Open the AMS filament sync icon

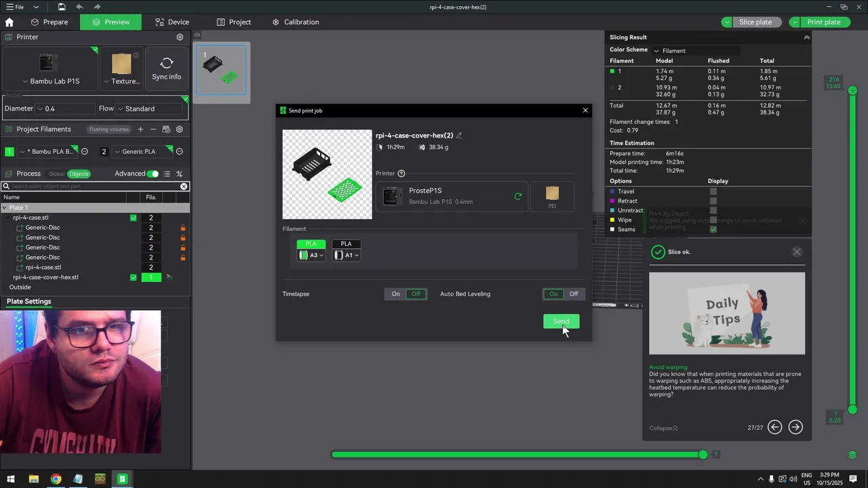[167, 129]
